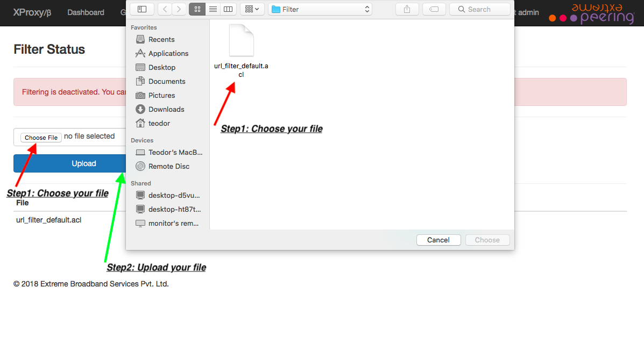Screen dimensions: 644x351
Task: Click the Tags icon button
Action: (434, 9)
